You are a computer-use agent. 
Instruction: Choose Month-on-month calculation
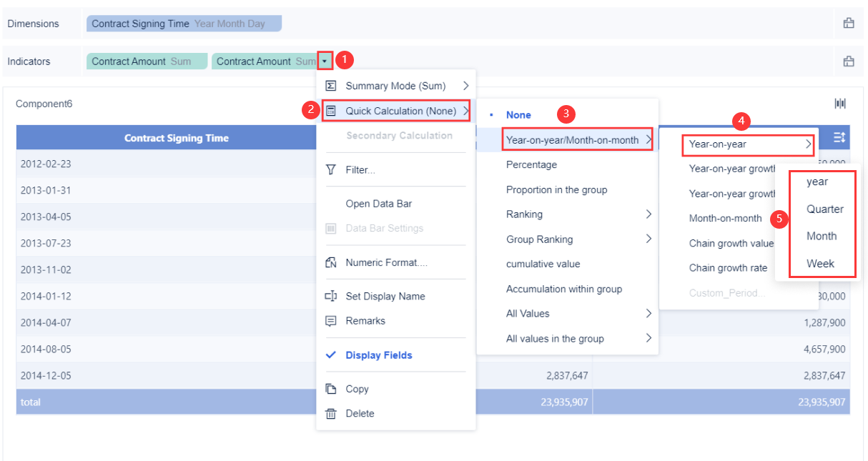click(725, 219)
